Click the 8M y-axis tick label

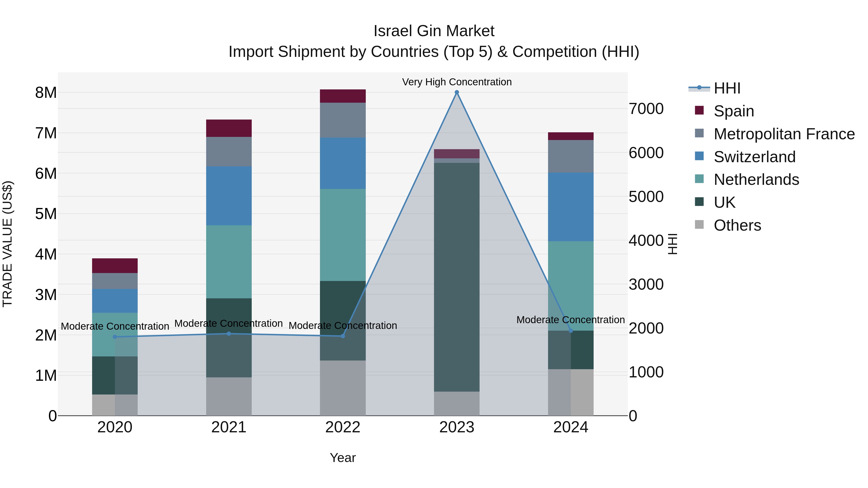(x=46, y=93)
